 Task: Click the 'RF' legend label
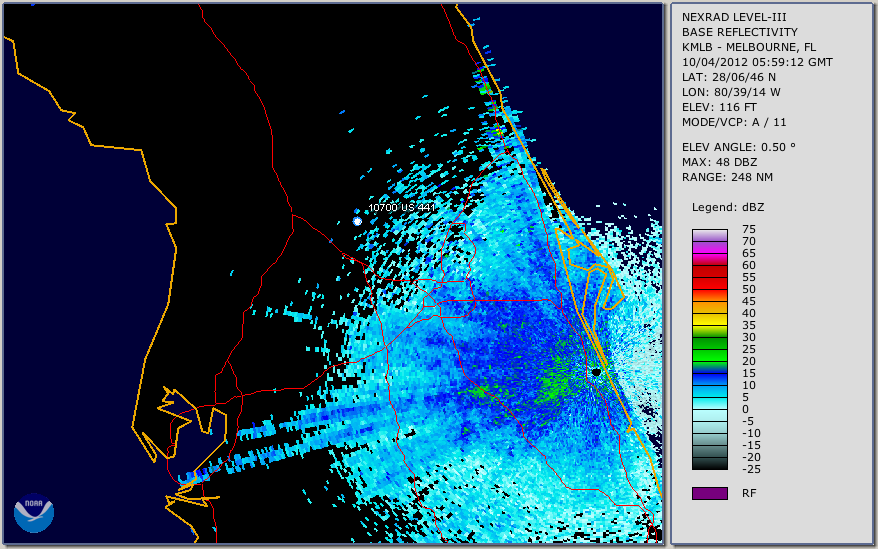point(749,494)
